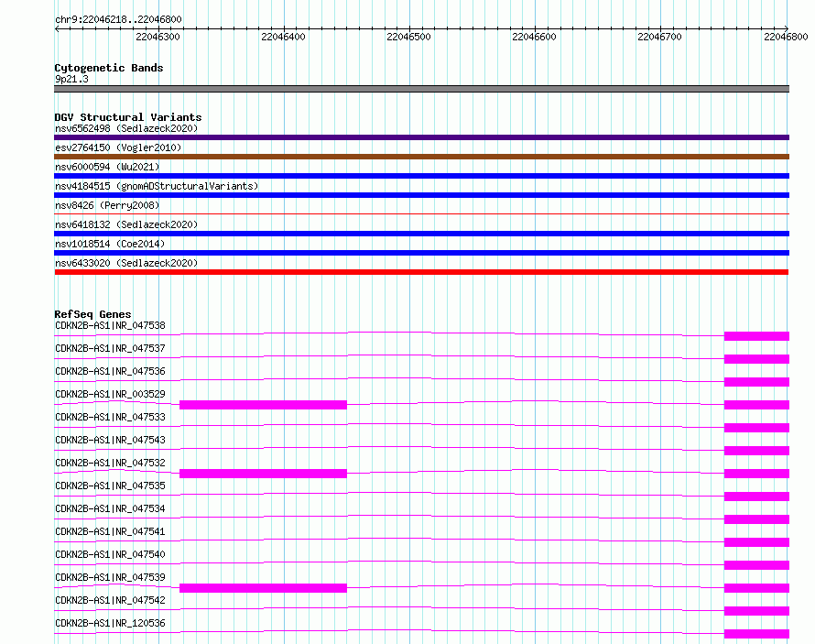
Task: Click the right-edge exon block of NR_047542
Action: point(756,611)
